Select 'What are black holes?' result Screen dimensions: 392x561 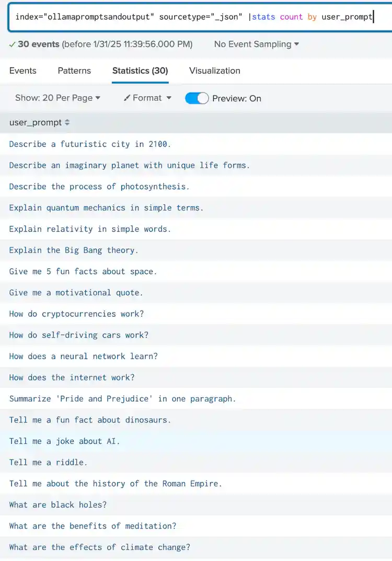(57, 505)
